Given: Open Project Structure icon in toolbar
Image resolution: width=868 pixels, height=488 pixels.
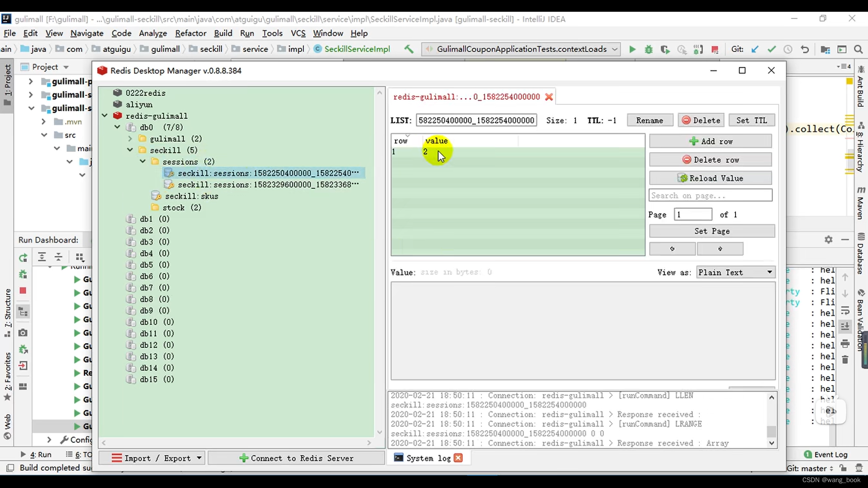Looking at the screenshot, I should pyautogui.click(x=825, y=49).
